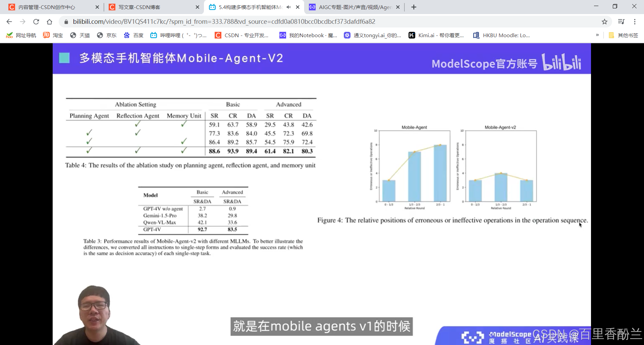Open 京东 bookmark
644x345 pixels.
(x=107, y=35)
